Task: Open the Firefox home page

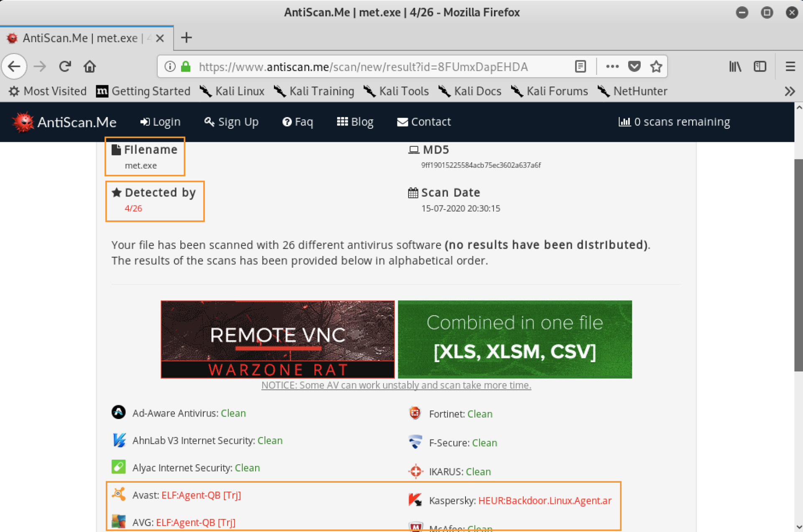Action: 90,66
